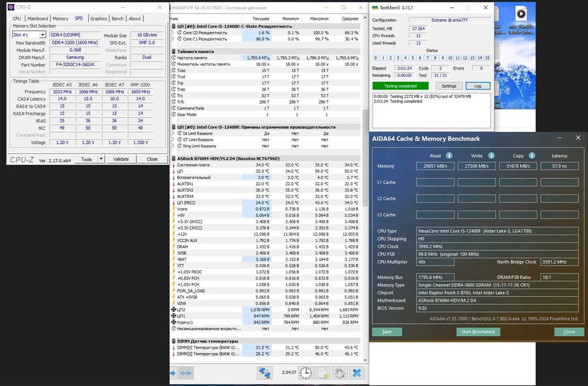This screenshot has height=386, width=588.
Task: Click the Memory Read 29051 MB/s field
Action: pyautogui.click(x=435, y=166)
